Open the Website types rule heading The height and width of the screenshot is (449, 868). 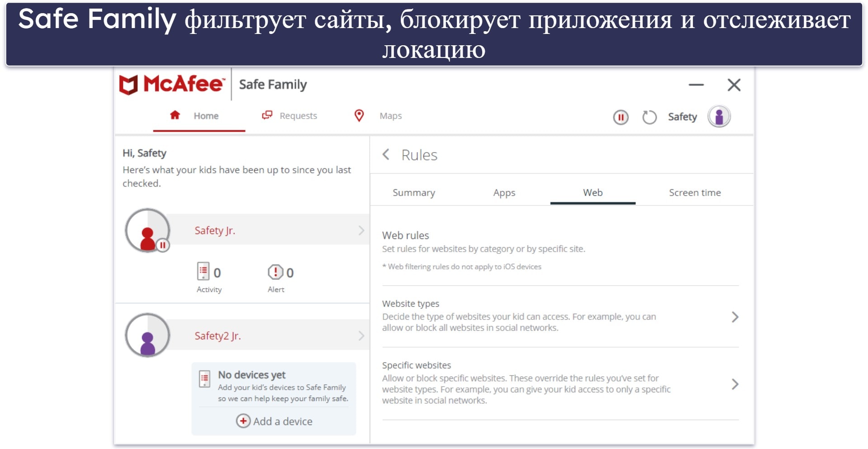pos(411,304)
